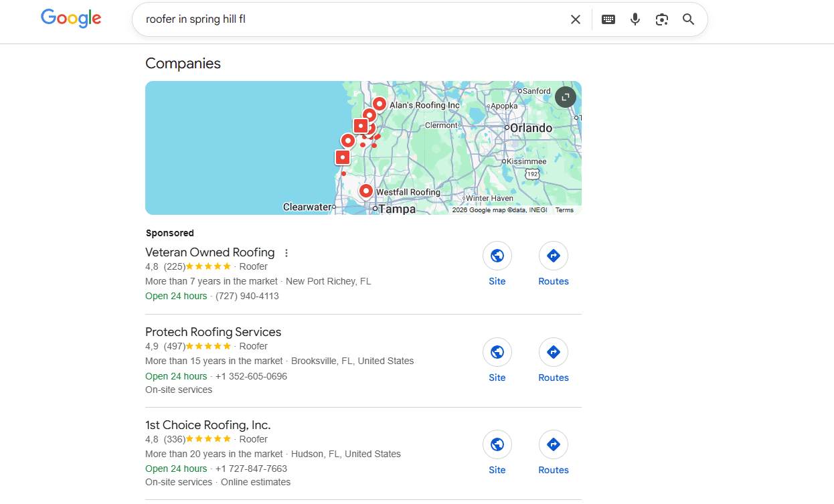Expand the map to fullscreen view

[x=566, y=97]
